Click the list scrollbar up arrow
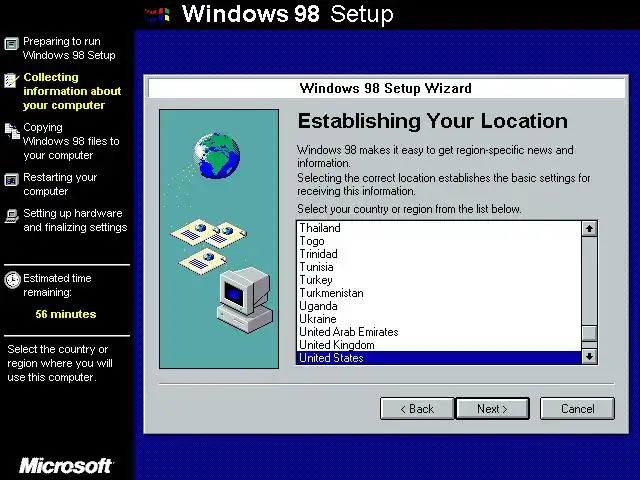Screen dimensions: 640x480 tap(589, 229)
